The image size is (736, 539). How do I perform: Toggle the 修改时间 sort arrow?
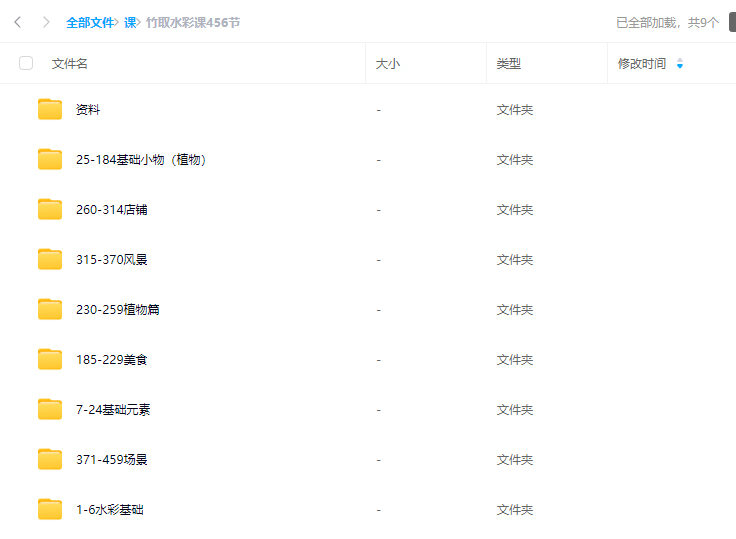(680, 63)
